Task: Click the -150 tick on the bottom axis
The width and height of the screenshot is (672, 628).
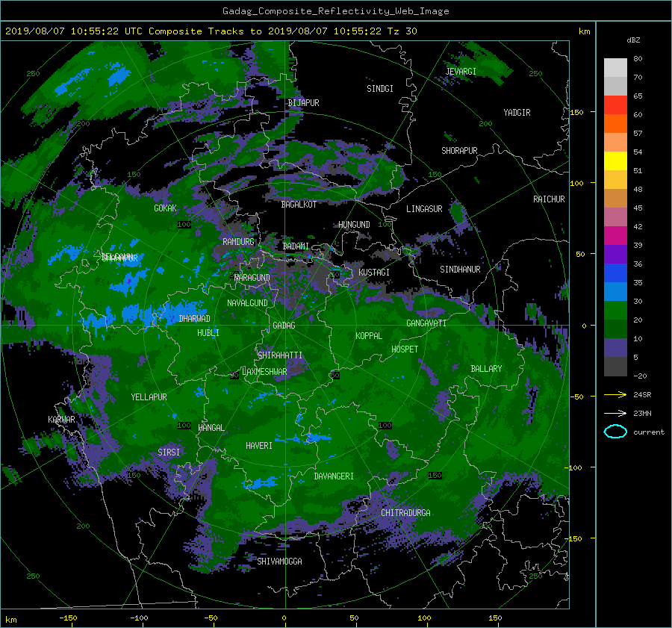Action: coord(68,618)
